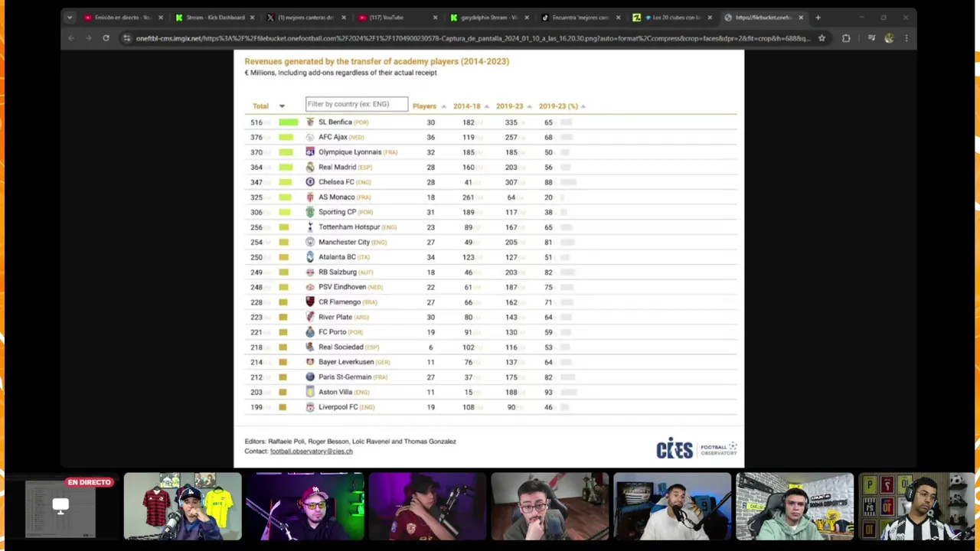Close the Stream - Kick Dashboard tab
The image size is (980, 551).
[253, 18]
